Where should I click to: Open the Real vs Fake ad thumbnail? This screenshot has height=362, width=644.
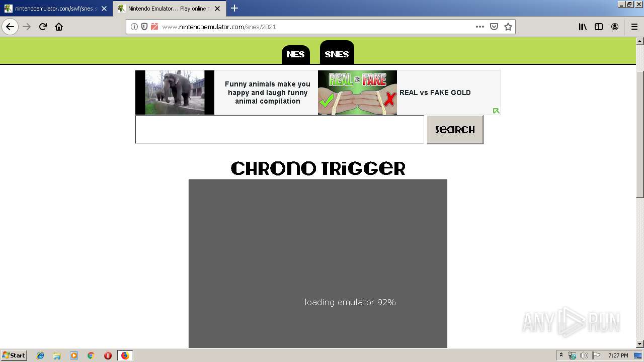357,93
